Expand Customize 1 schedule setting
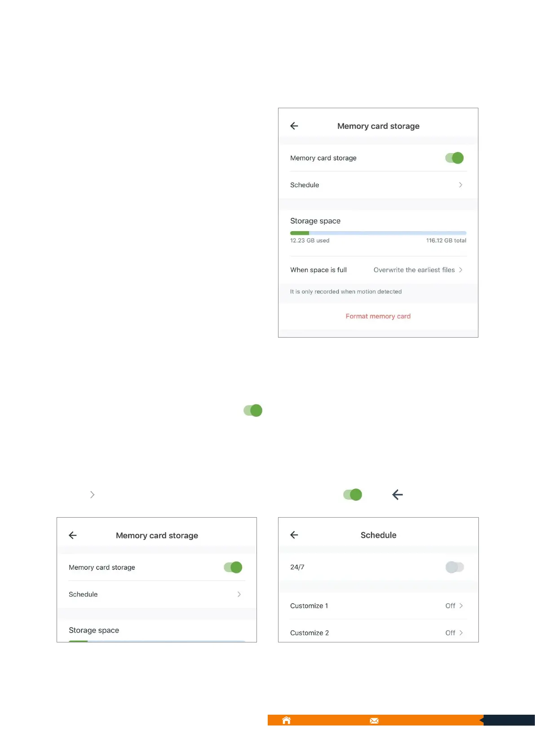Screen dimensions: 535x756 pos(454,606)
